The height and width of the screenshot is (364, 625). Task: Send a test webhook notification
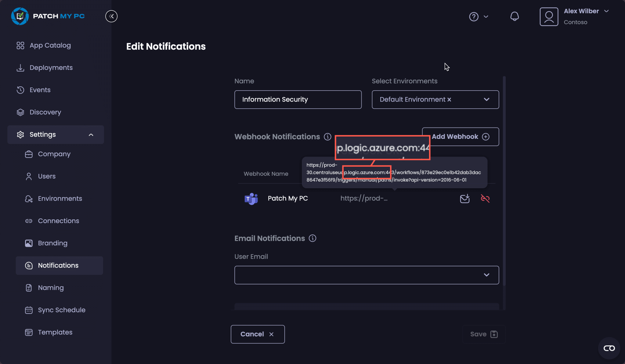464,198
